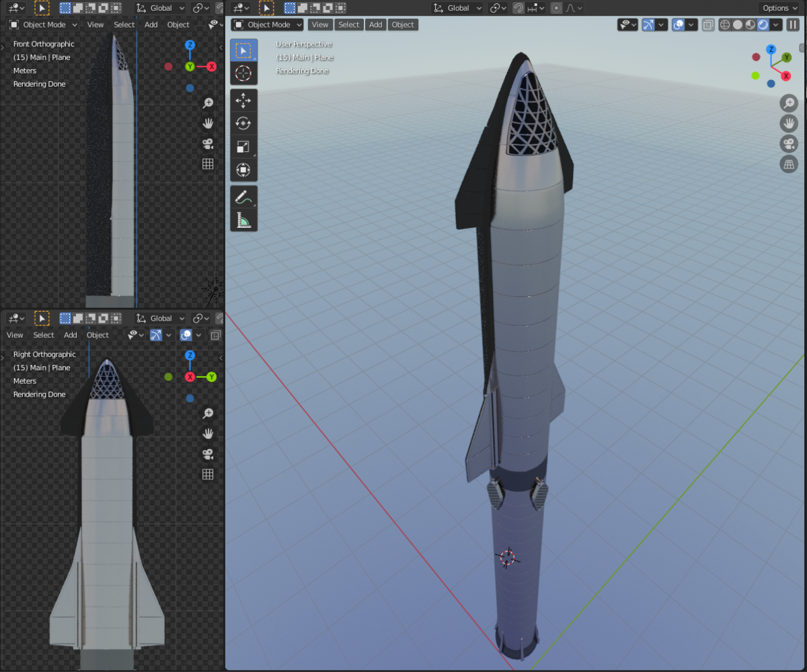Select the Measure ruler tool
Screen dimensions: 807x672
pyautogui.click(x=243, y=220)
